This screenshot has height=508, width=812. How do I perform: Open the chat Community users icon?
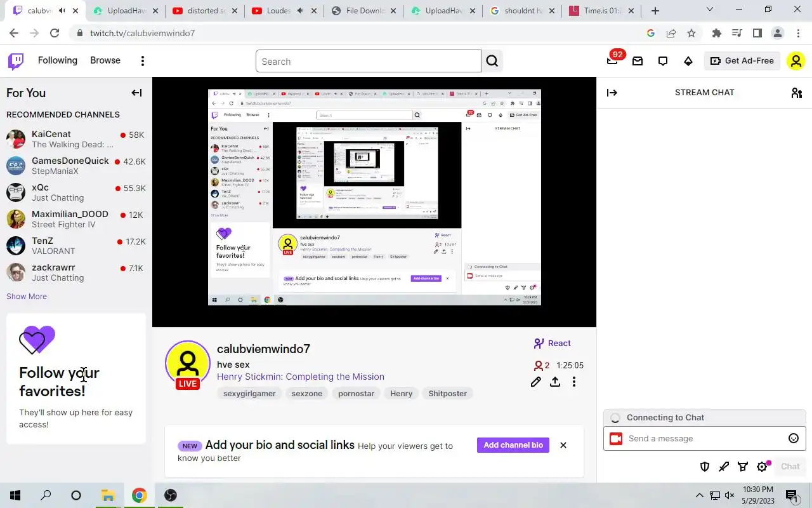pos(797,93)
